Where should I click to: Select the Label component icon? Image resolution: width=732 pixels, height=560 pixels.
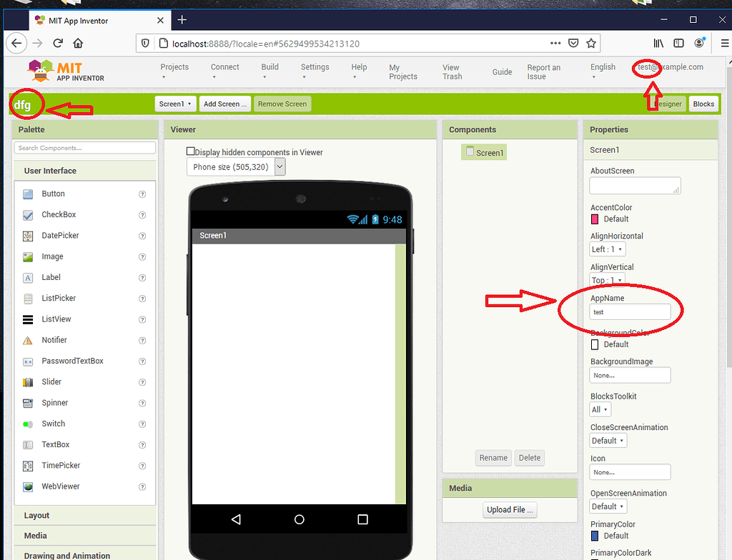[29, 277]
